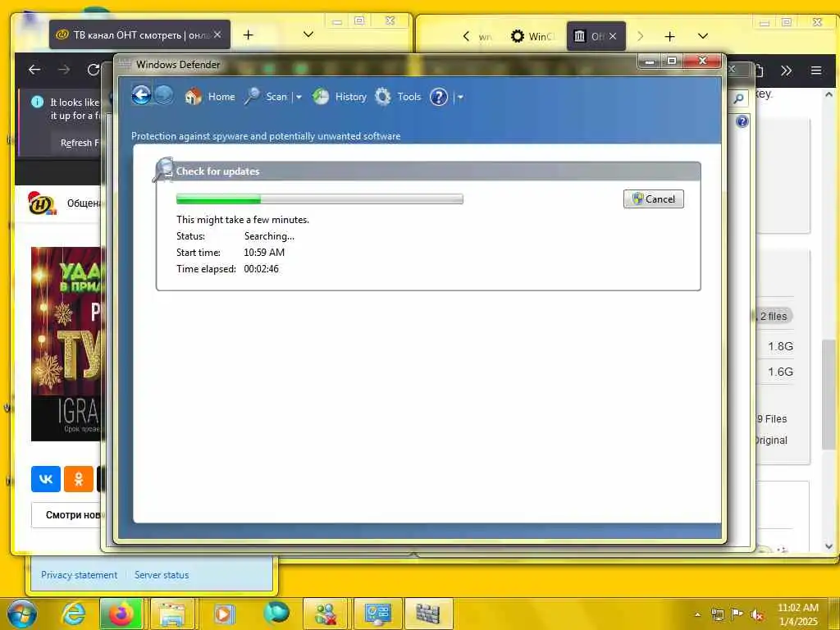Click the Scan magnifier icon
The width and height of the screenshot is (840, 630).
point(252,97)
